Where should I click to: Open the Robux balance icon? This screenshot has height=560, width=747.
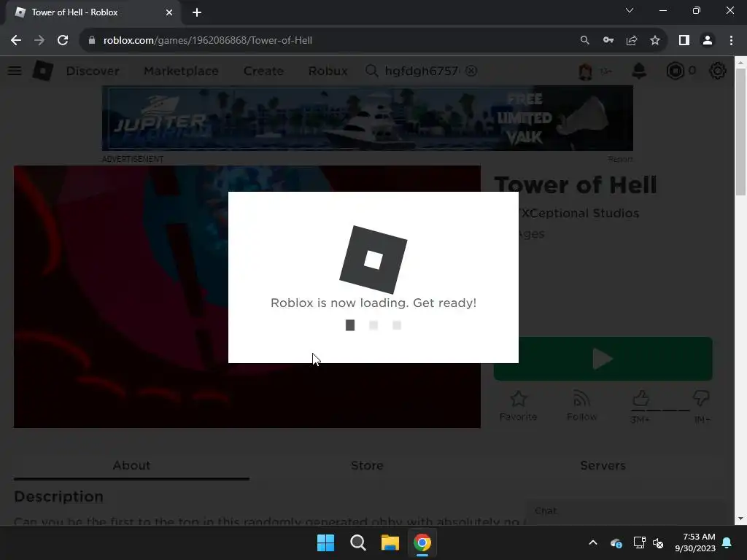(675, 71)
